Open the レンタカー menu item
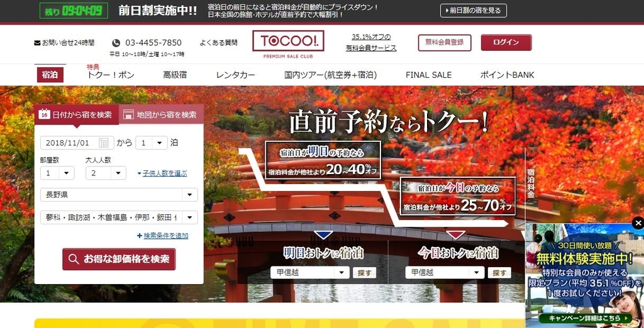This screenshot has width=644, height=328. pyautogui.click(x=236, y=75)
